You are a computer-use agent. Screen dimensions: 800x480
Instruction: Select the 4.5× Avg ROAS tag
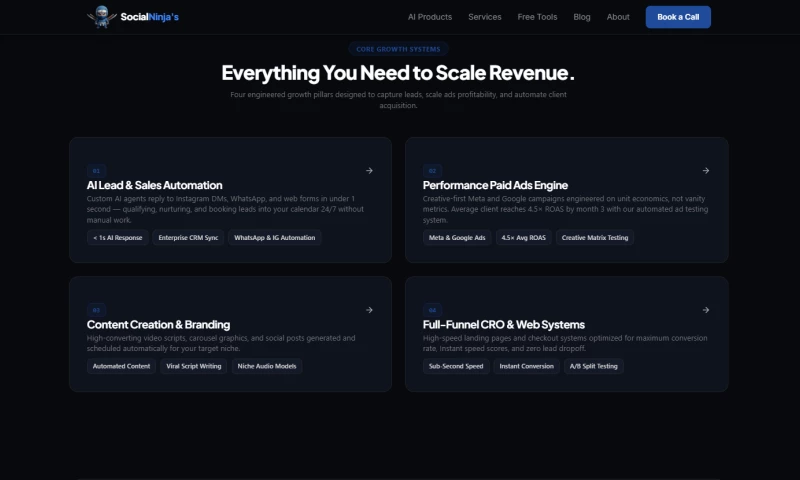click(x=523, y=238)
